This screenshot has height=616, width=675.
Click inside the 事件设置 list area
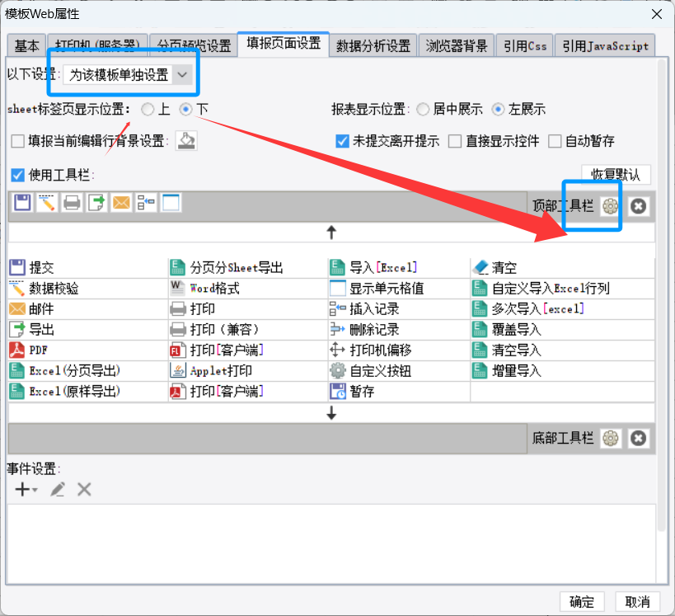point(331,544)
